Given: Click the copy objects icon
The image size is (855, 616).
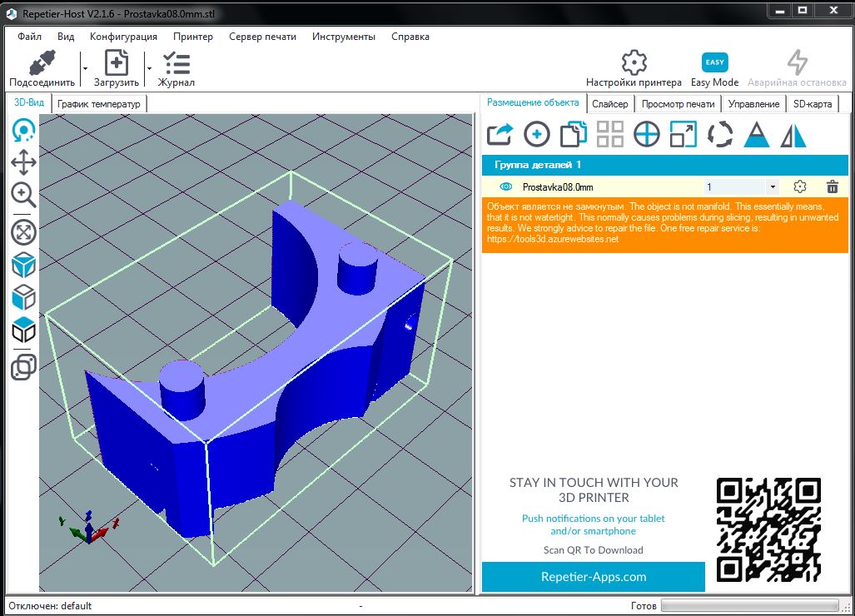Looking at the screenshot, I should pos(574,134).
